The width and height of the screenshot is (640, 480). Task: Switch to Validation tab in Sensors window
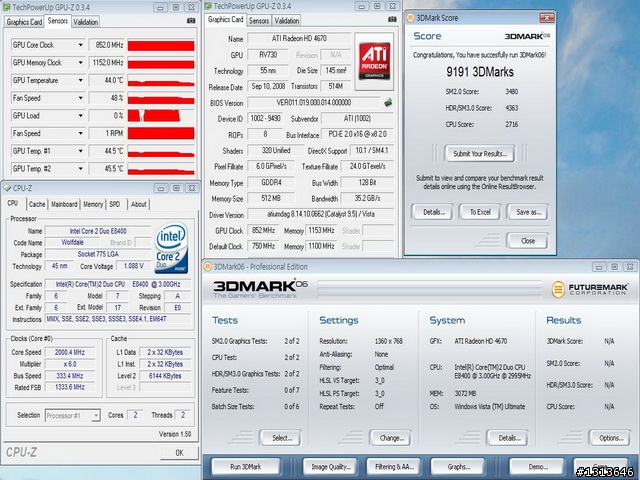pos(85,22)
